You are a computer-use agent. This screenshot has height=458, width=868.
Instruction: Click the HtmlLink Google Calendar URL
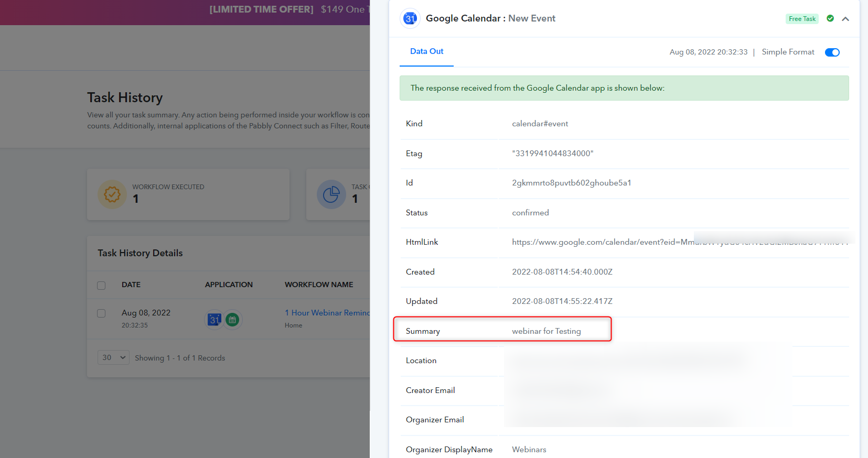point(602,242)
